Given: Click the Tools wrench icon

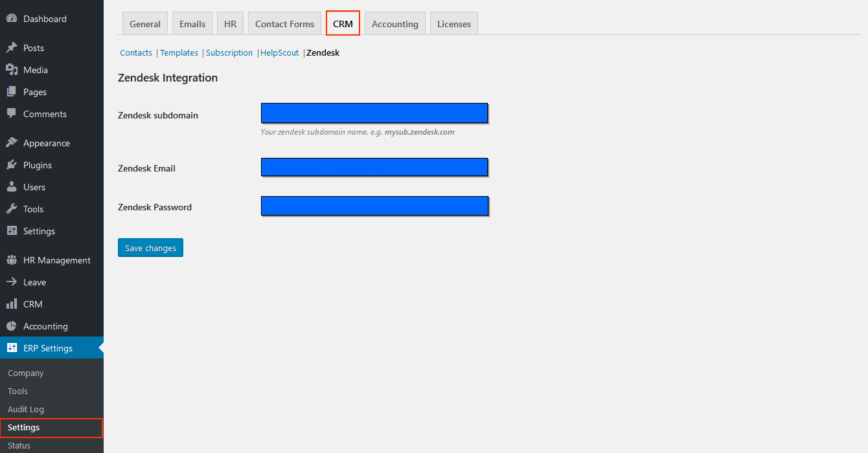Looking at the screenshot, I should click(12, 209).
